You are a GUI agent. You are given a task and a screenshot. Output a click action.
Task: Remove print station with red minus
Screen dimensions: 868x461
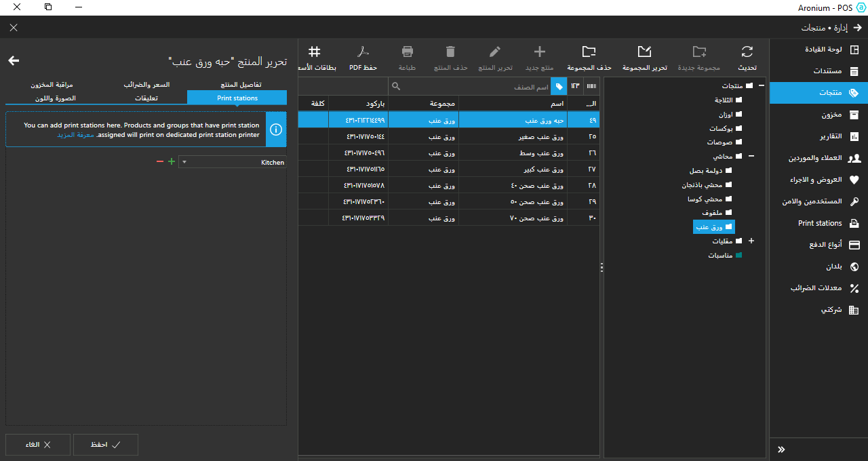160,162
